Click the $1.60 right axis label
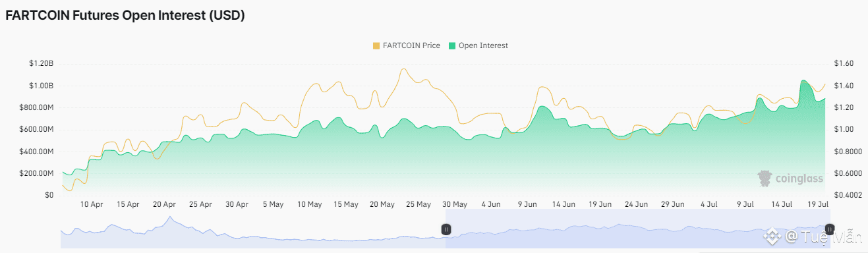The image size is (868, 253). point(844,64)
